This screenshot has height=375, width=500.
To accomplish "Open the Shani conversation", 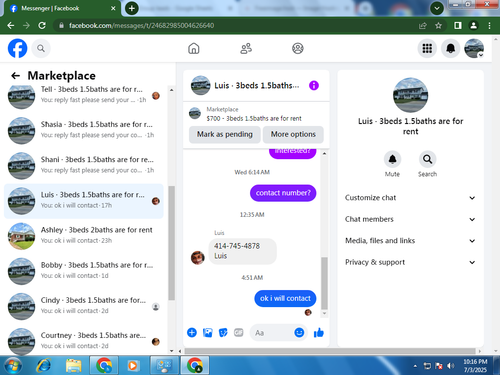I will click(84, 165).
